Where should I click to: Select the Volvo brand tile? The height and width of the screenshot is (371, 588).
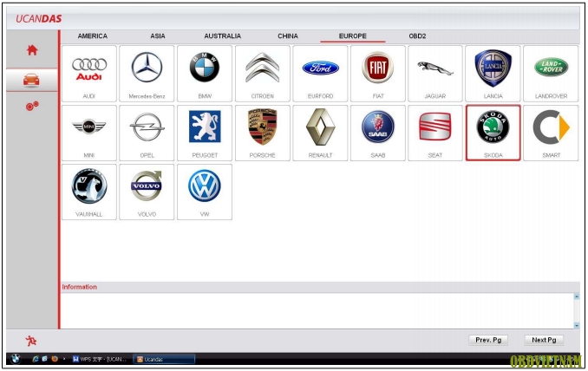tap(147, 192)
